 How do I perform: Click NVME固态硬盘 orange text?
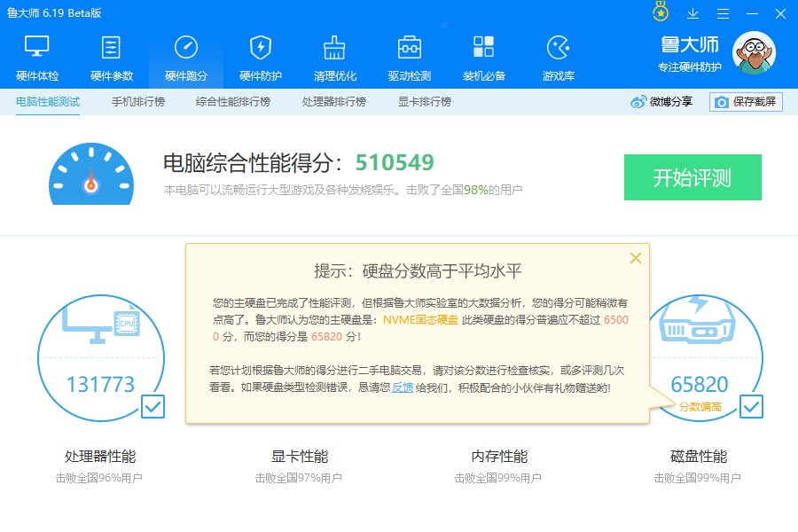tap(420, 320)
